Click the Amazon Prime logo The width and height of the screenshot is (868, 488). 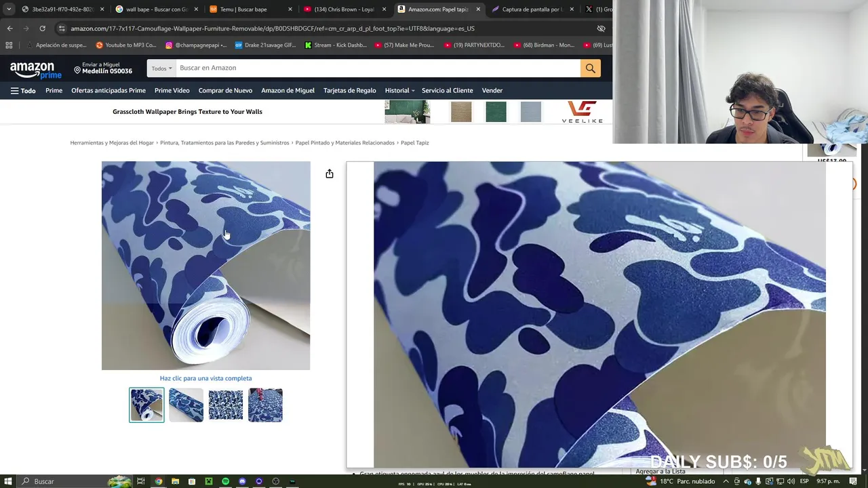tap(35, 70)
